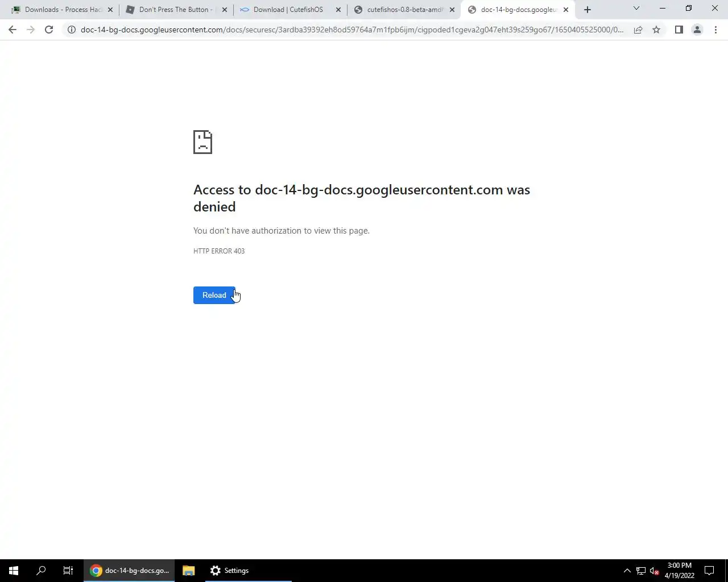Switch to the Download | CutefishOS tab
The height and width of the screenshot is (582, 728).
point(289,10)
